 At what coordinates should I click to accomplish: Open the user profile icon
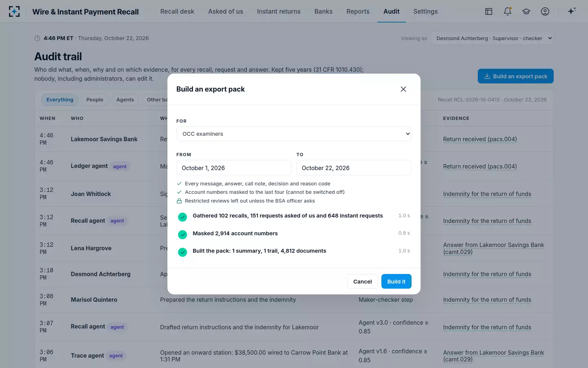pos(545,11)
